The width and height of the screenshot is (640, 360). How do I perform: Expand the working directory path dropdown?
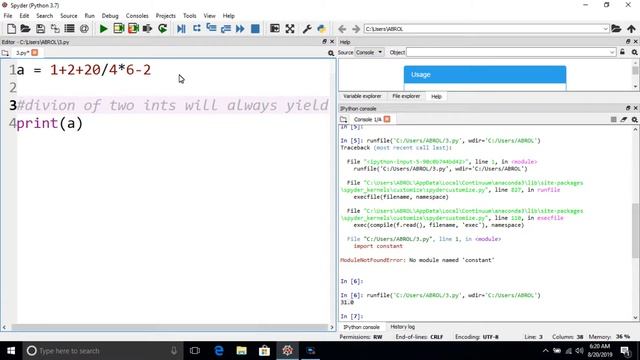(605, 29)
